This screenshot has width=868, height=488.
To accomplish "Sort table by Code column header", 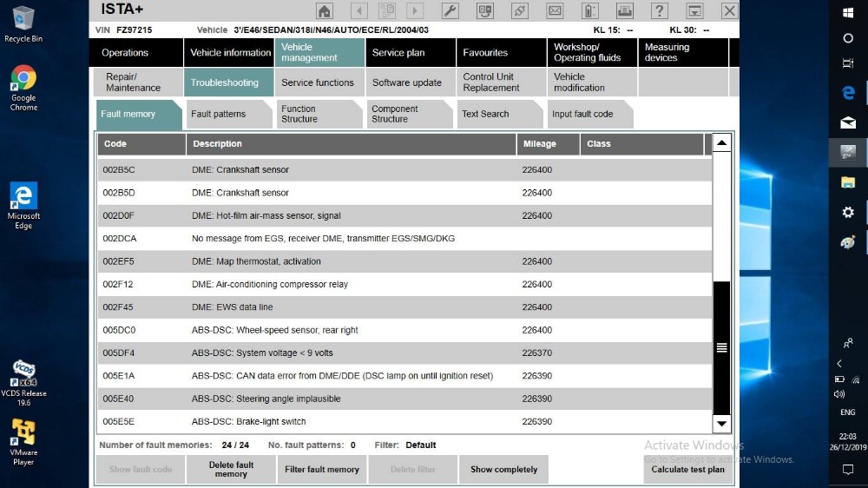I will pos(141,144).
